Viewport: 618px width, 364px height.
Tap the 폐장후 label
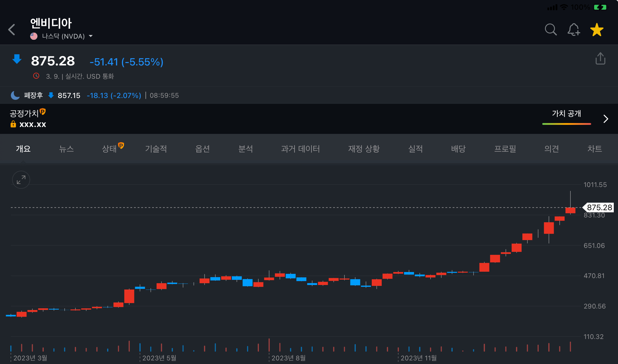[x=33, y=95]
